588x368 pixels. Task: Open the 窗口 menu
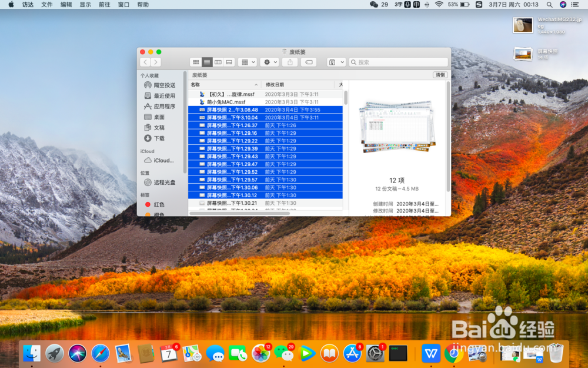pos(123,5)
